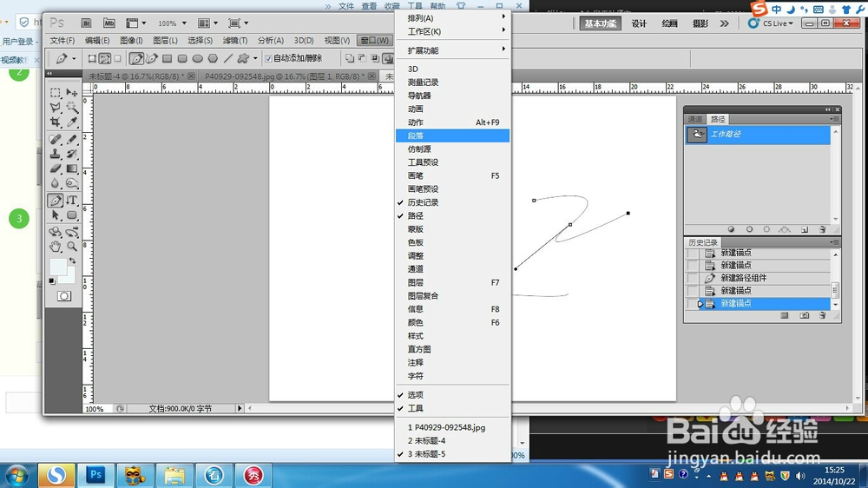Viewport: 868px width, 488px height.
Task: Enable the Shape Layers mode in options bar
Action: coord(93,58)
